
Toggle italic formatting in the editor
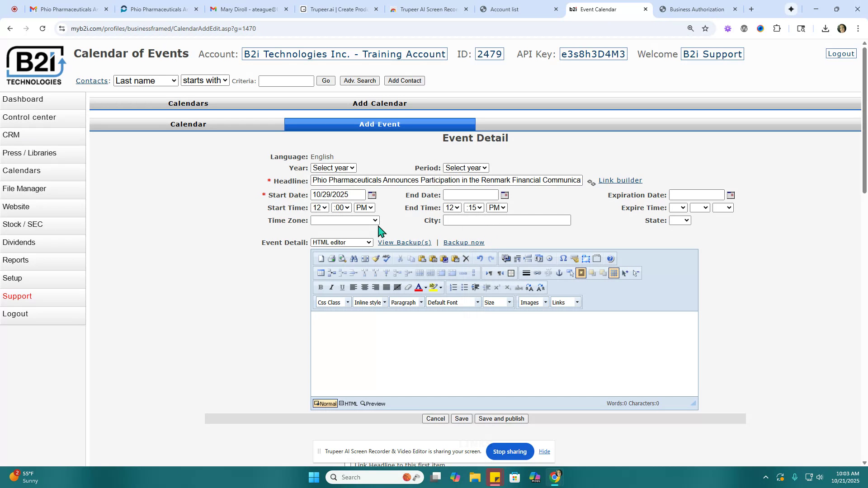331,287
